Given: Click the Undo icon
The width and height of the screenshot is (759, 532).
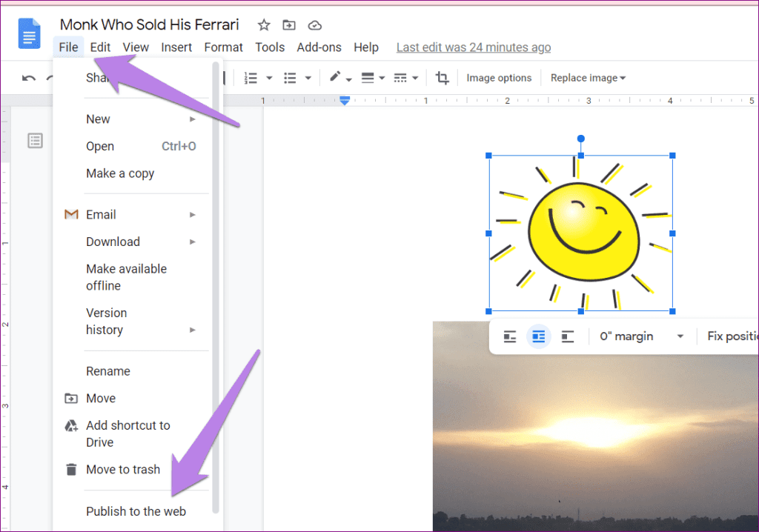Looking at the screenshot, I should pyautogui.click(x=28, y=77).
